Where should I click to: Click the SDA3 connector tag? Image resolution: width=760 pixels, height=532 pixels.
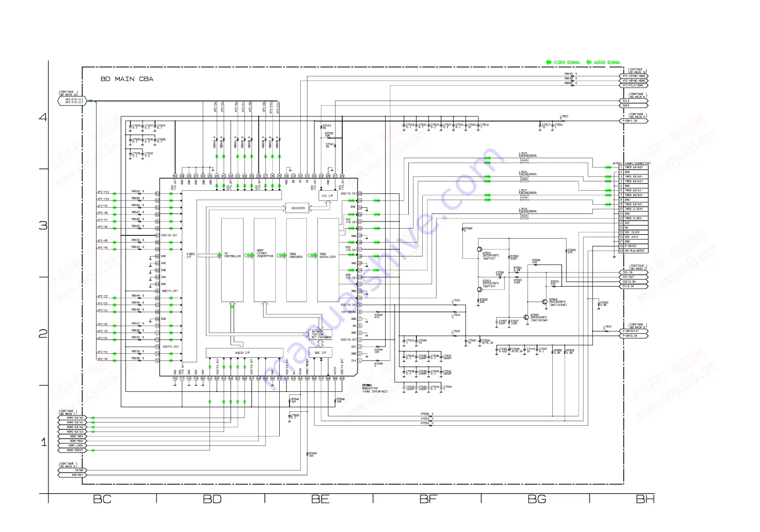(634, 105)
